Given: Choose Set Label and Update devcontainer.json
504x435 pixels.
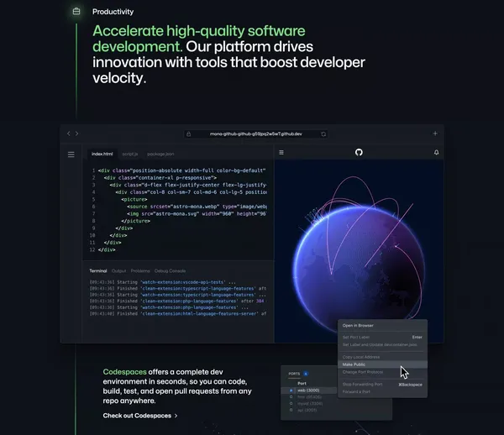Looking at the screenshot, I should point(382,344).
